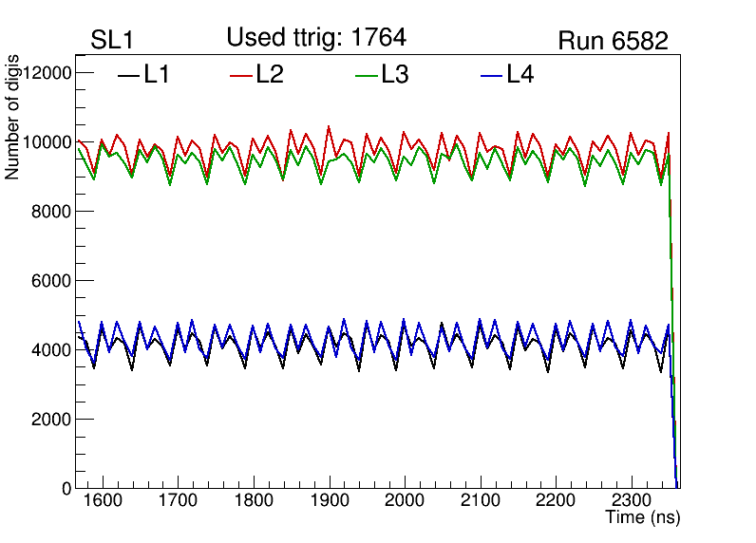The image size is (756, 543).
Task: Click the green L3 legend line swatch
Action: click(367, 75)
